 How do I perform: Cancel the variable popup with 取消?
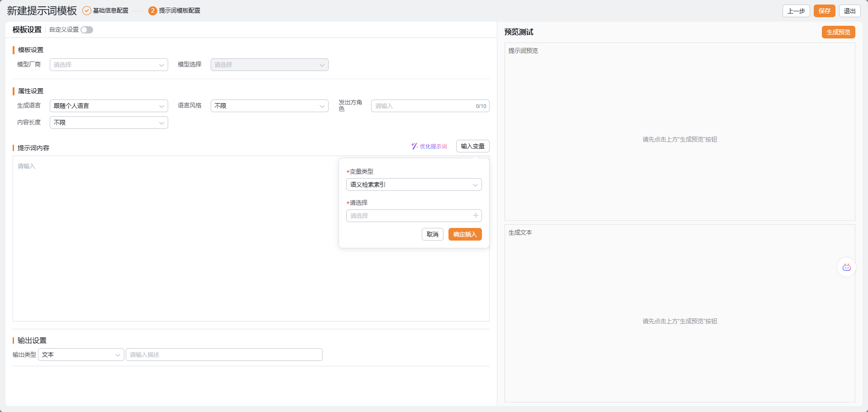point(432,234)
